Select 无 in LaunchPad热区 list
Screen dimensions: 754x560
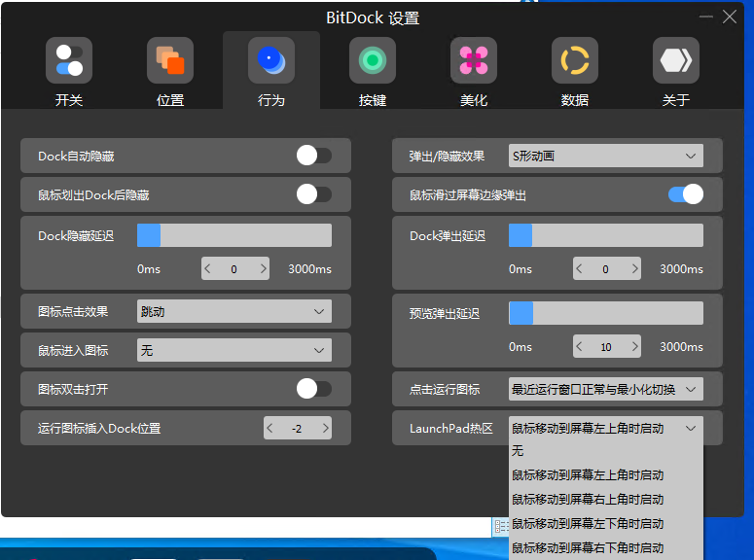pos(606,451)
